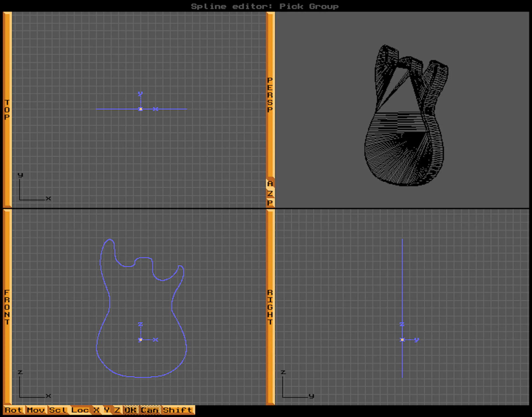Select the PERSP viewport side bar
The height and width of the screenshot is (417, 532).
click(270, 95)
